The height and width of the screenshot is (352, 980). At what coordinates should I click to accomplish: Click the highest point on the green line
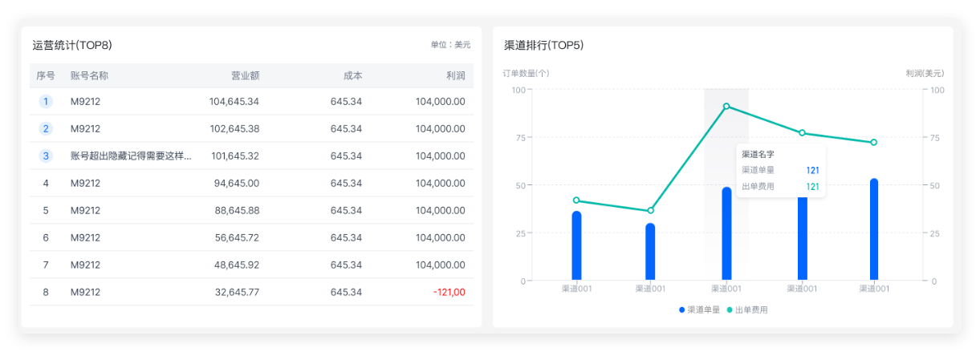(x=726, y=106)
